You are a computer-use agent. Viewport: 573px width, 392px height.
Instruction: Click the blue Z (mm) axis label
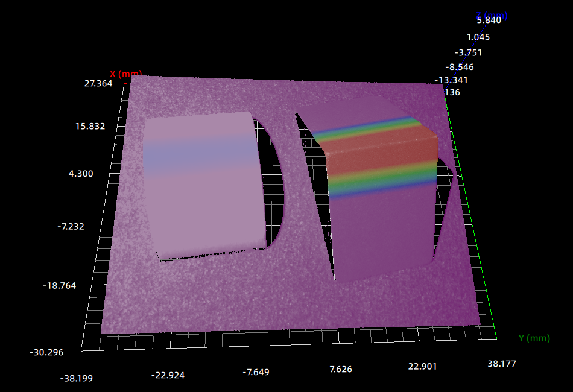(492, 15)
